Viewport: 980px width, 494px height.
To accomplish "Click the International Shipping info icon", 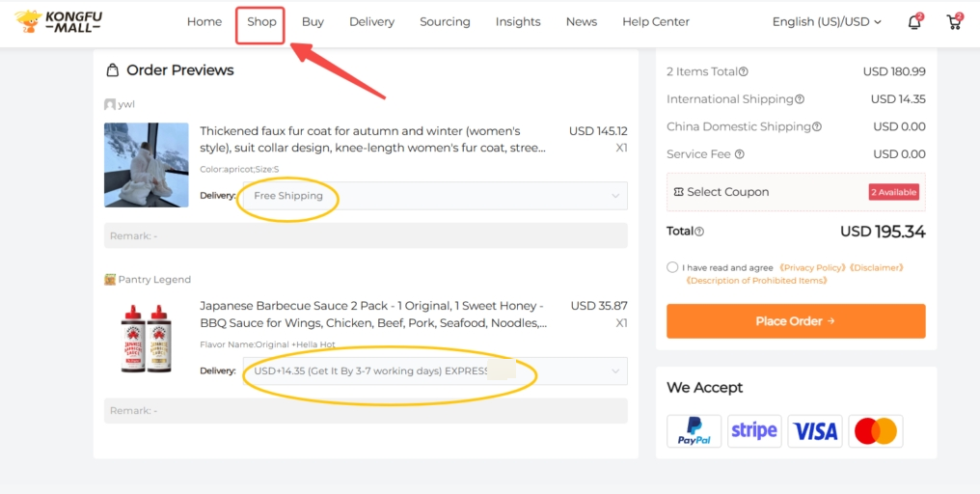I will pyautogui.click(x=800, y=99).
